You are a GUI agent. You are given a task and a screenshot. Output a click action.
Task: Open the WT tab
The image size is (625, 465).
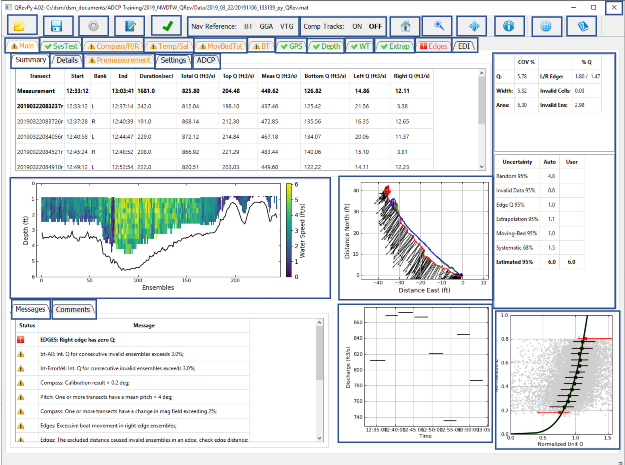360,46
